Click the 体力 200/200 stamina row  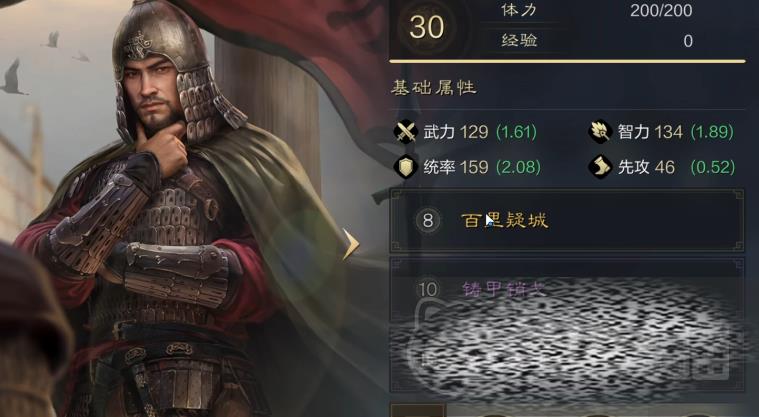click(596, 10)
